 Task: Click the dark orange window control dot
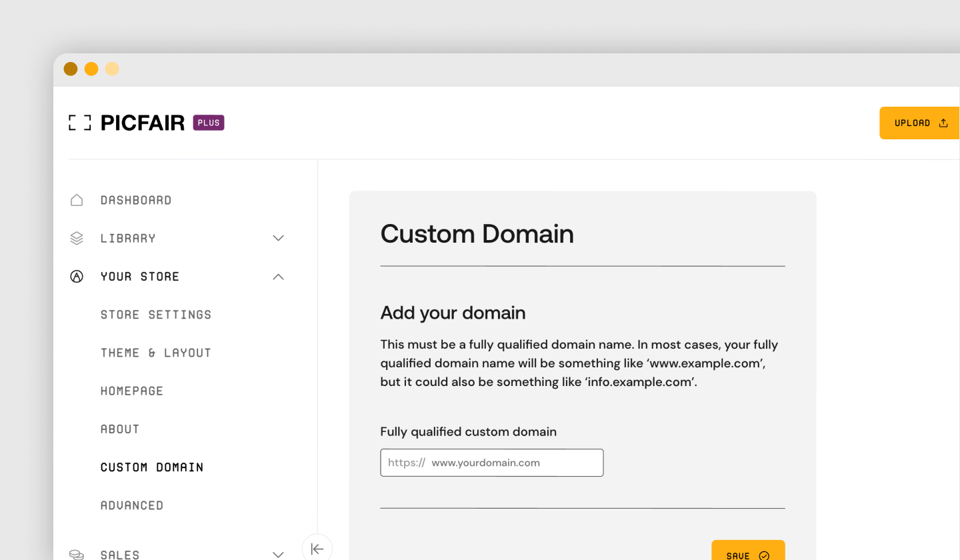point(71,69)
